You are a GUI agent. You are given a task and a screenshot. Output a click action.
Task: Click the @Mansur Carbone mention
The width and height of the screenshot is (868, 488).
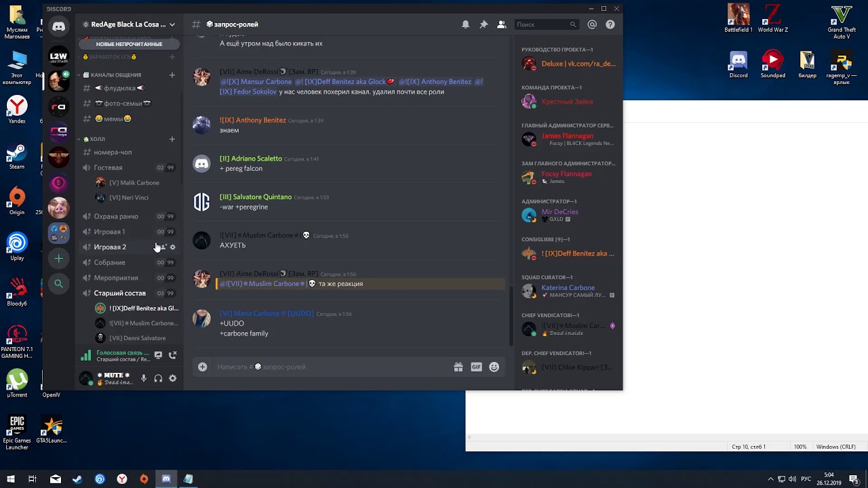pyautogui.click(x=256, y=82)
